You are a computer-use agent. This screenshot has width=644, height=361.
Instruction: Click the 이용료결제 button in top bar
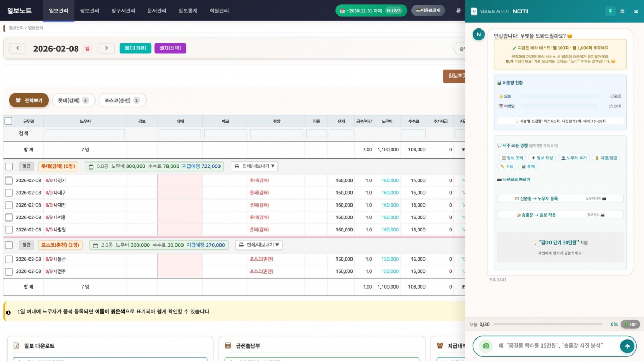tap(428, 10)
